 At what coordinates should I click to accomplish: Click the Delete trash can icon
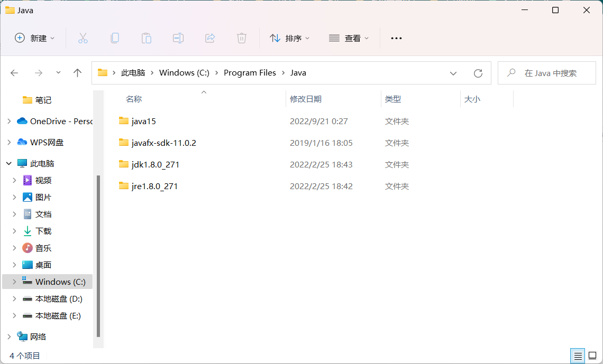(242, 38)
